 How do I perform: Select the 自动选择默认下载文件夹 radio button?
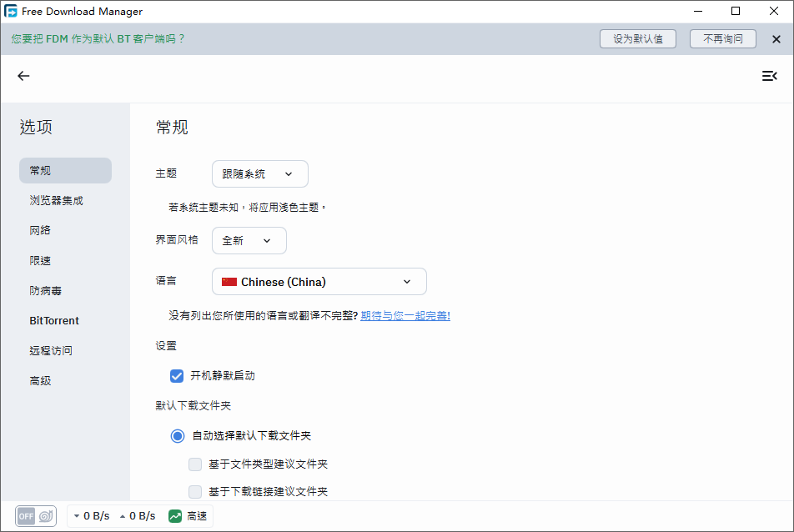[176, 435]
